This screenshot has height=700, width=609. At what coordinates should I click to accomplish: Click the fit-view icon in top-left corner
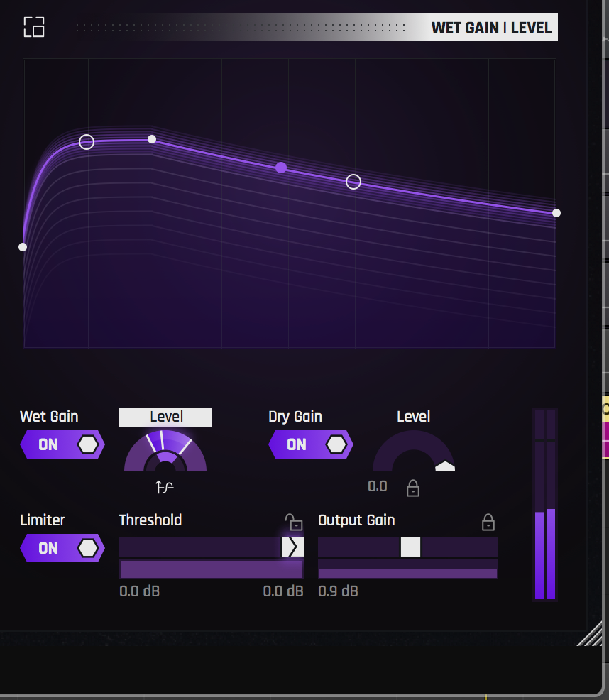[x=33, y=27]
